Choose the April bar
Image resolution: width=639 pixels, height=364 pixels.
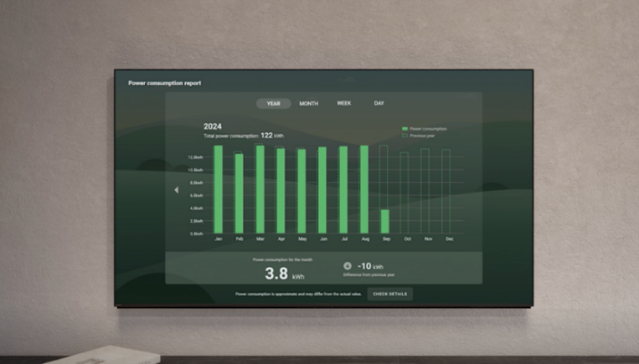(x=281, y=192)
